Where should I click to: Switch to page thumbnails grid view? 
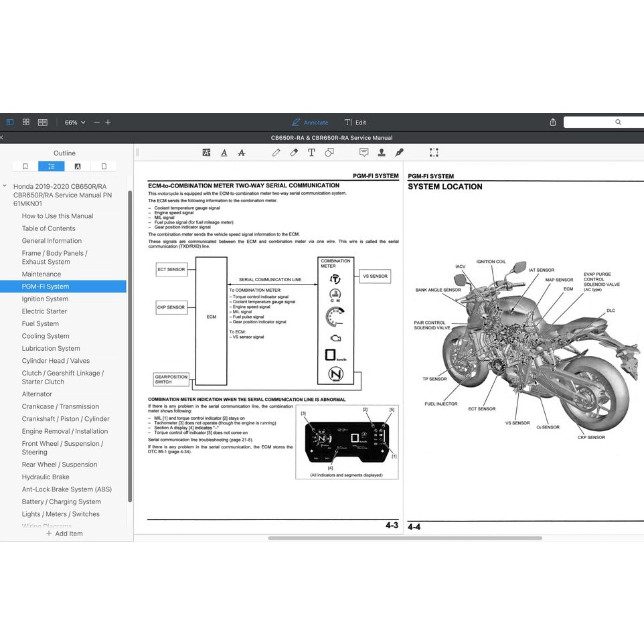coord(26,122)
